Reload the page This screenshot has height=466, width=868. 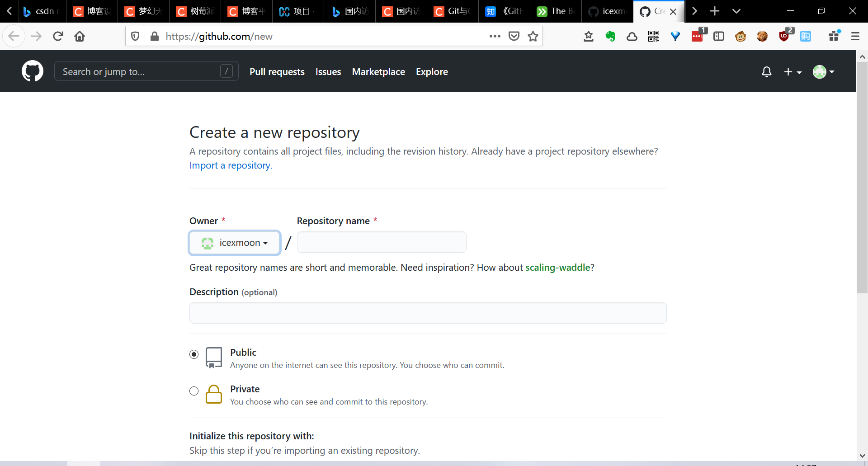click(58, 36)
